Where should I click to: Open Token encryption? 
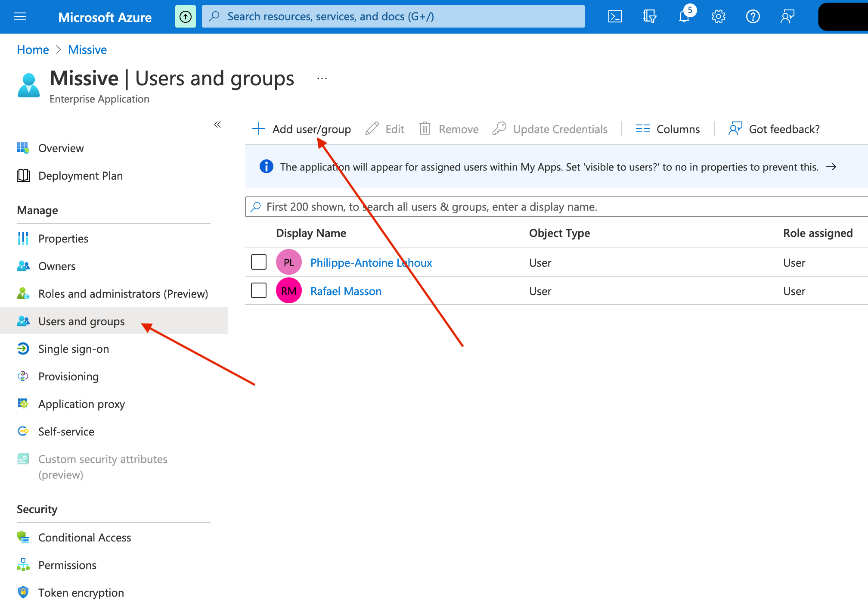(81, 593)
